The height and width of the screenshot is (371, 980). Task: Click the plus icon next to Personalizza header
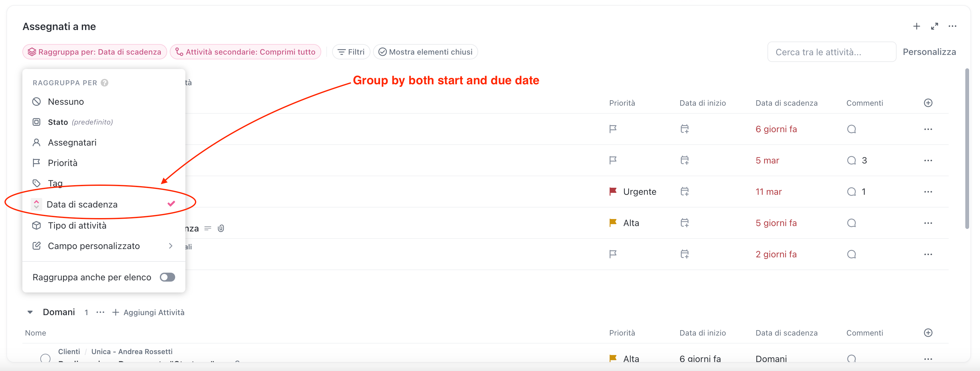click(916, 26)
